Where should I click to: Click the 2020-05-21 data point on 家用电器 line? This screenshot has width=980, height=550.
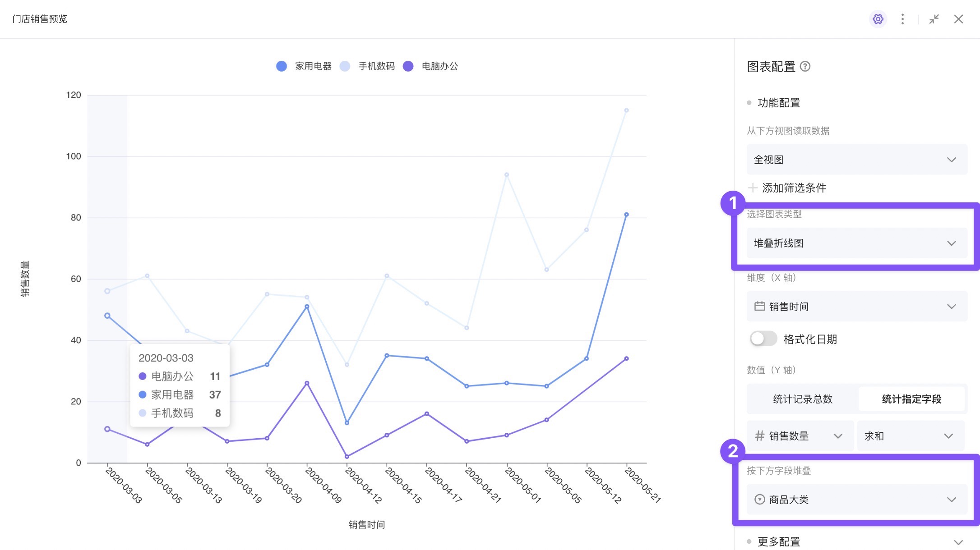[x=626, y=215]
